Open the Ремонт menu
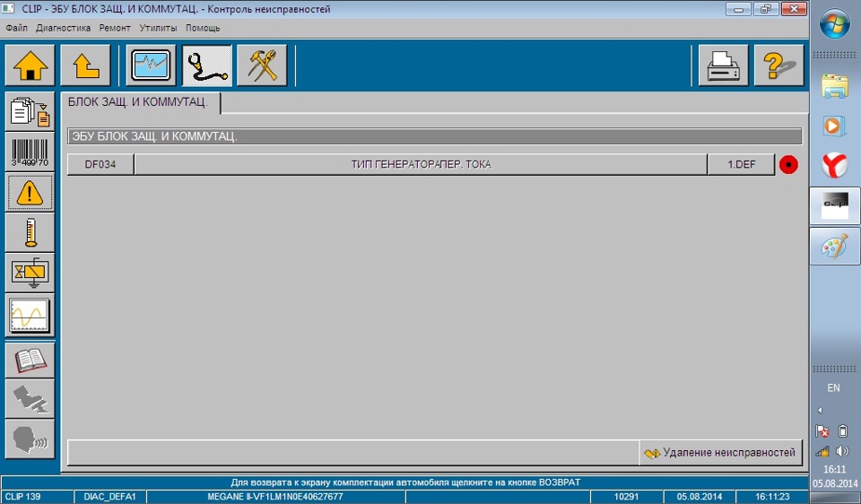The image size is (861, 504). point(115,28)
